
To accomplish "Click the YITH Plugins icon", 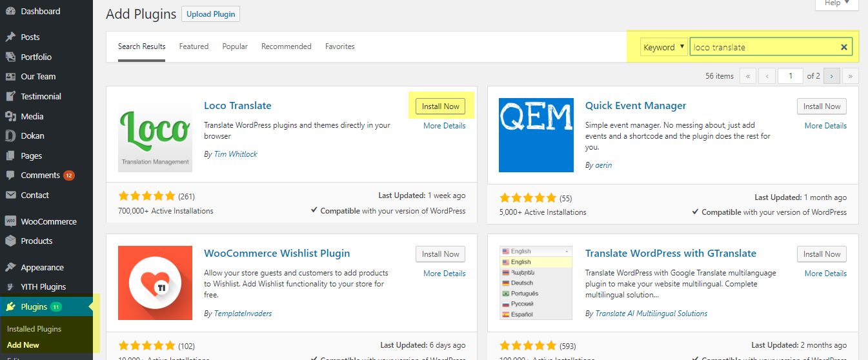I will tap(10, 286).
